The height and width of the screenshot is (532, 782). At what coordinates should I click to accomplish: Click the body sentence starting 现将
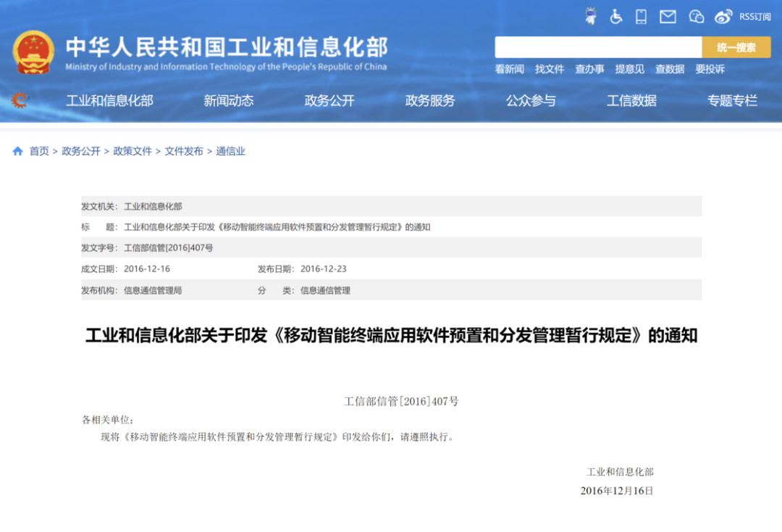pos(278,437)
